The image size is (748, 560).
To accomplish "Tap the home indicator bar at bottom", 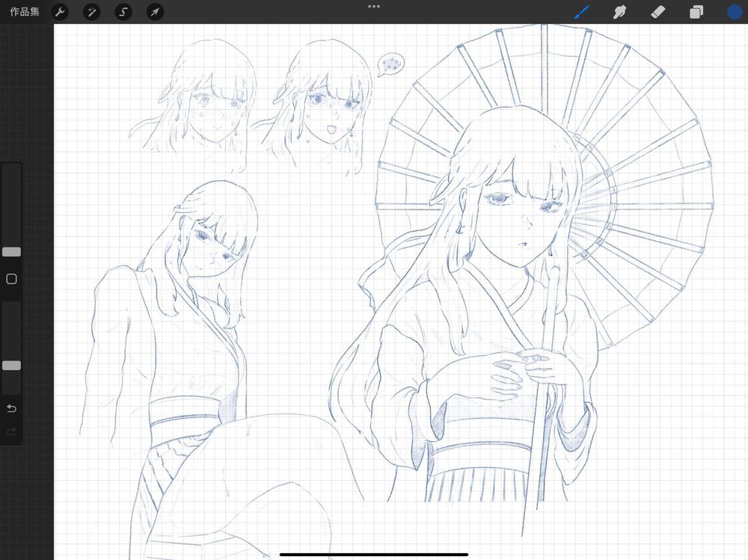I will pyautogui.click(x=374, y=554).
